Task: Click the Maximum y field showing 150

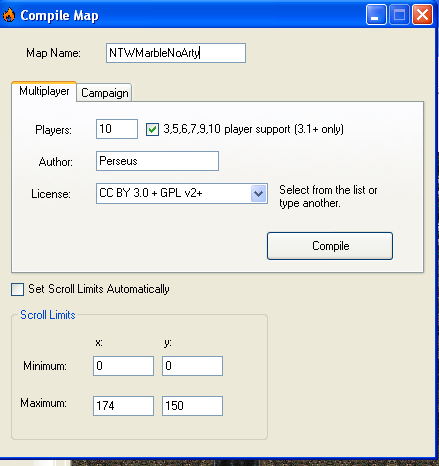Action: 192,406
